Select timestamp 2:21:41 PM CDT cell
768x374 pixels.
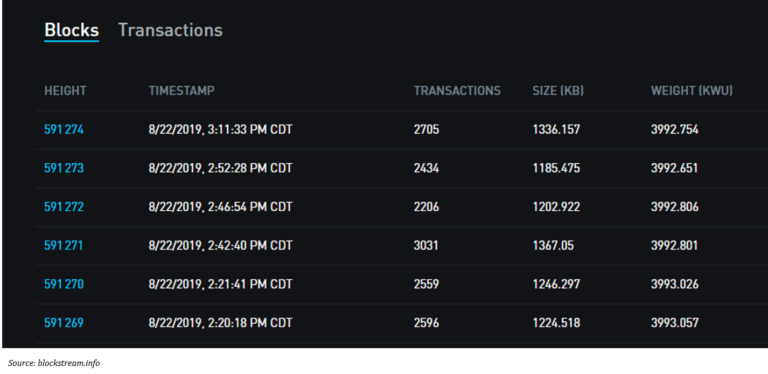(220, 284)
